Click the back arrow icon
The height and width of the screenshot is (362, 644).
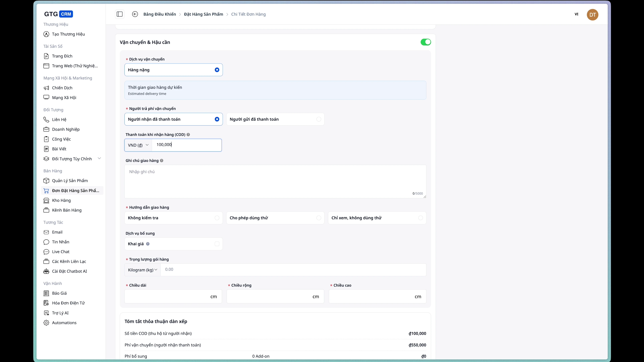point(135,14)
